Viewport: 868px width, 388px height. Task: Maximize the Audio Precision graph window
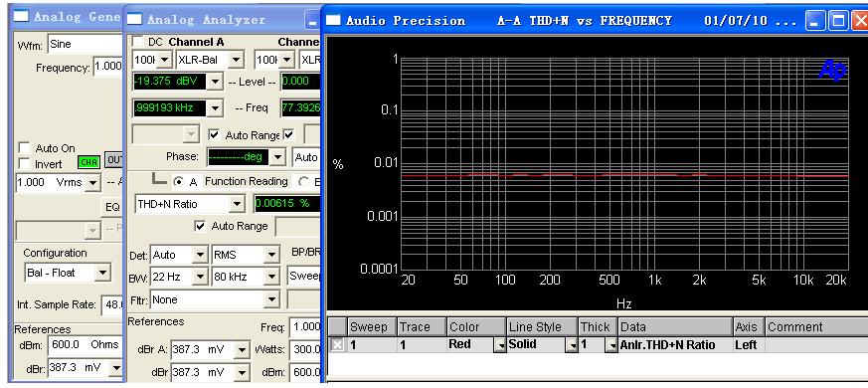(838, 22)
